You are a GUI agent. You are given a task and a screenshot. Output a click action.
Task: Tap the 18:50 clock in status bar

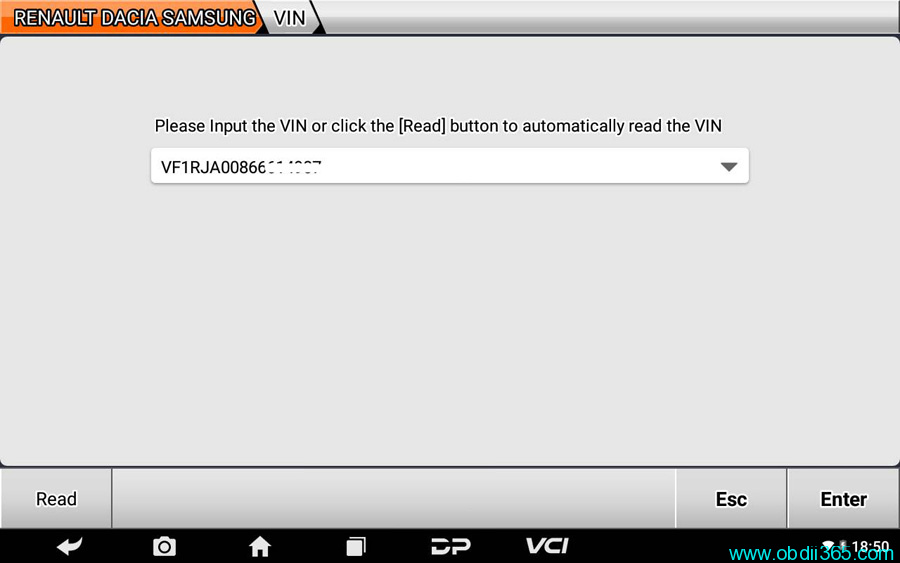point(870,545)
